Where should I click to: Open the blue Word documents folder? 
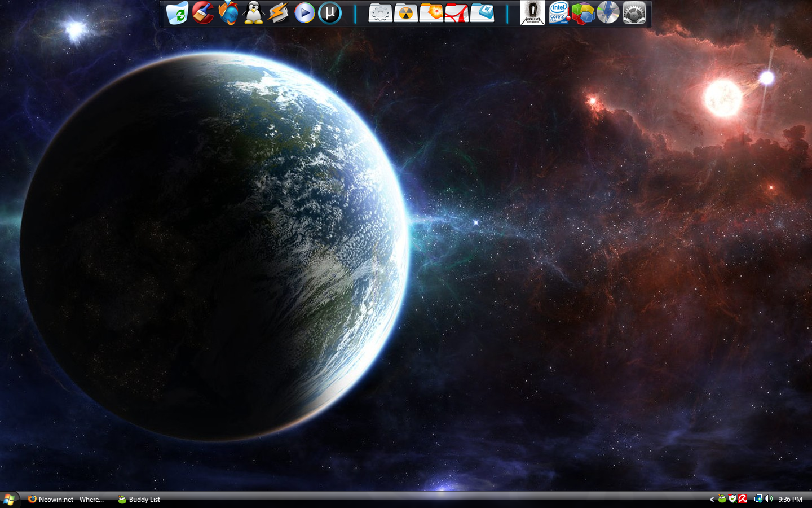click(482, 13)
